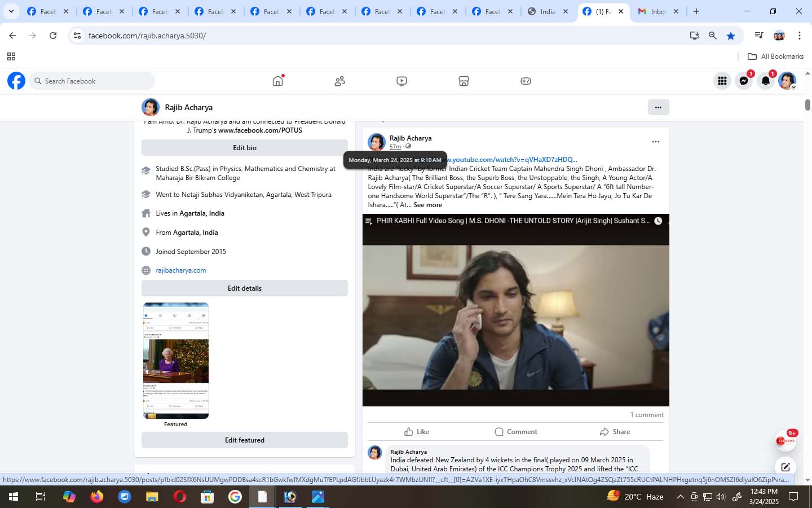Open profile picture next to Rajib Acharya header
This screenshot has height=508, width=812.
pos(151,107)
